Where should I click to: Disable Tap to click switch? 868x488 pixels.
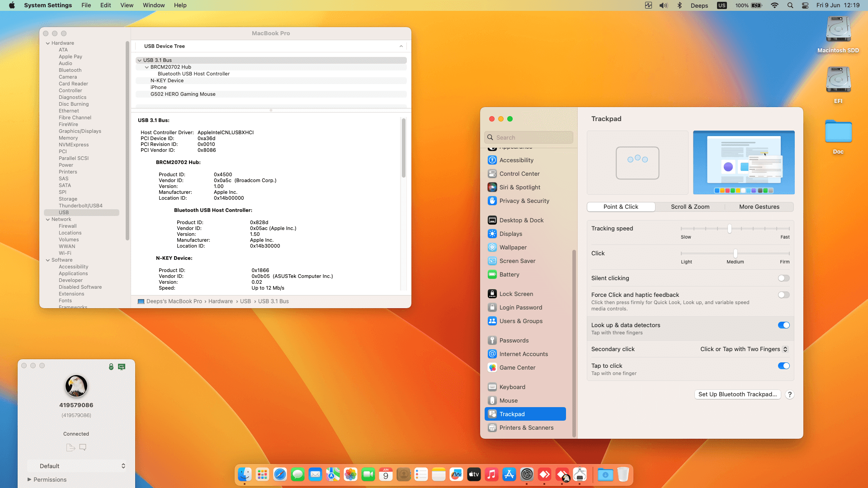tap(783, 366)
